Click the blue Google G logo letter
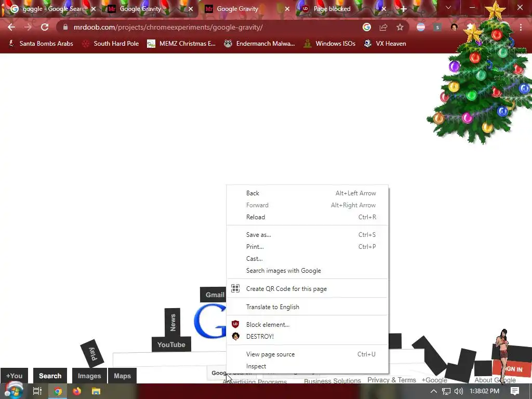 point(210,321)
